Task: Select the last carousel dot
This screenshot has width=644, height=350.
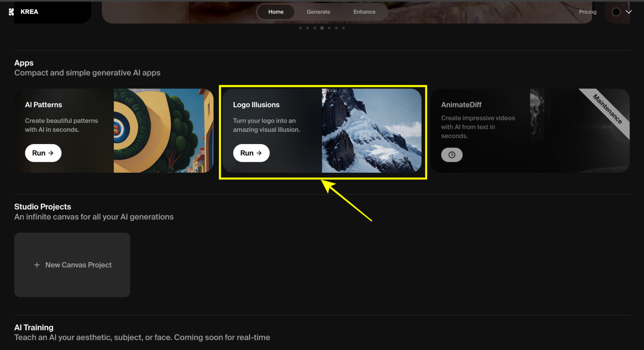Action: 343,28
